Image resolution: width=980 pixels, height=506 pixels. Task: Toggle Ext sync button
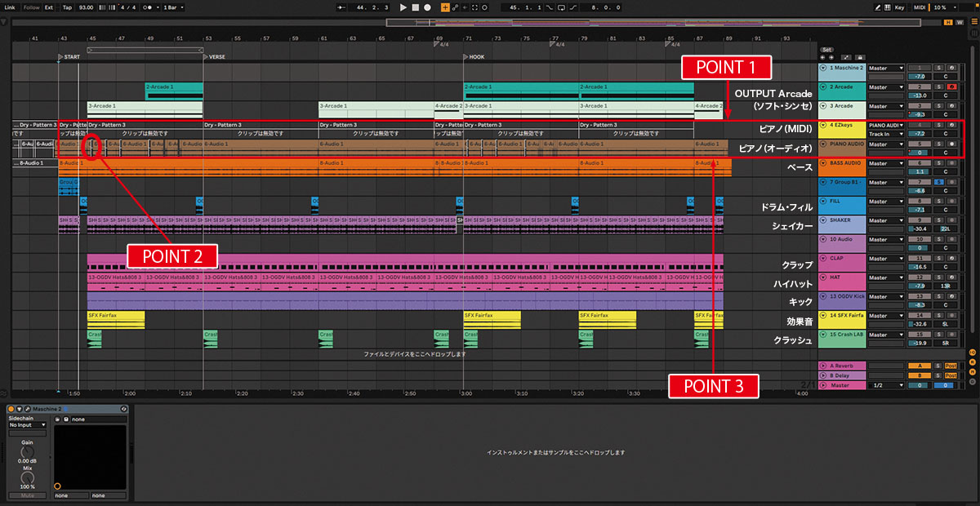tap(49, 7)
